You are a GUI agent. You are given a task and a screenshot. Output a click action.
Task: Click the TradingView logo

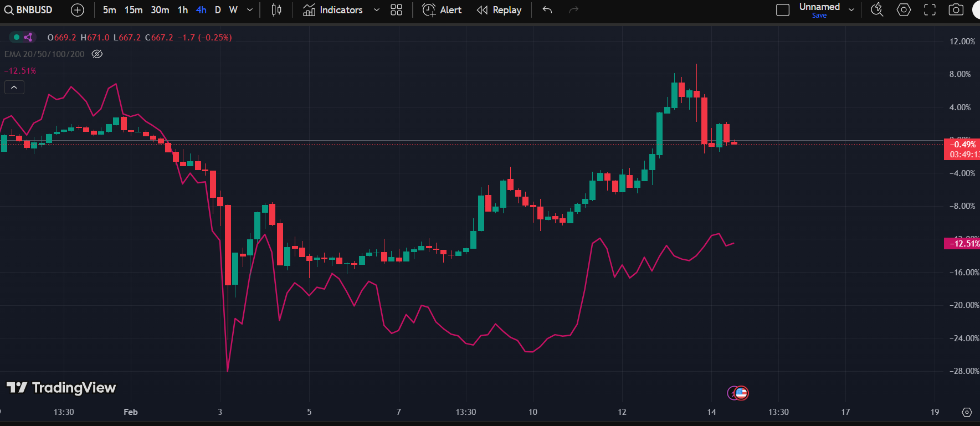[61, 388]
